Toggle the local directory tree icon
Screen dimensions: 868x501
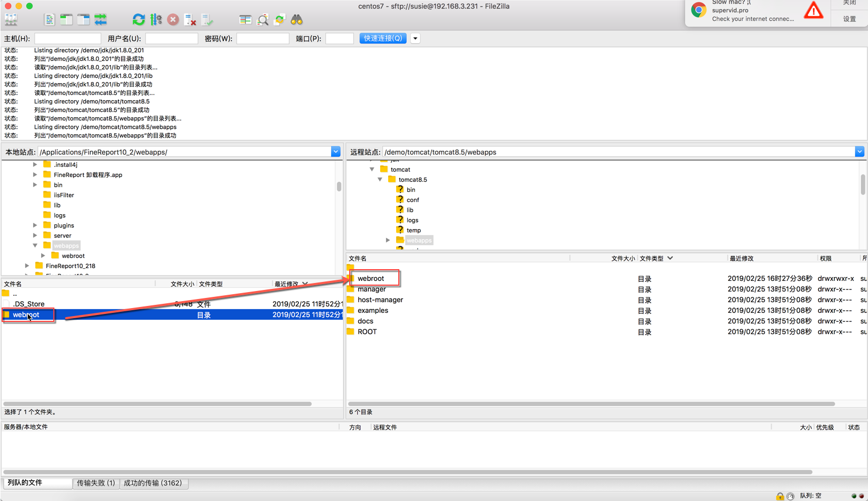(x=66, y=20)
